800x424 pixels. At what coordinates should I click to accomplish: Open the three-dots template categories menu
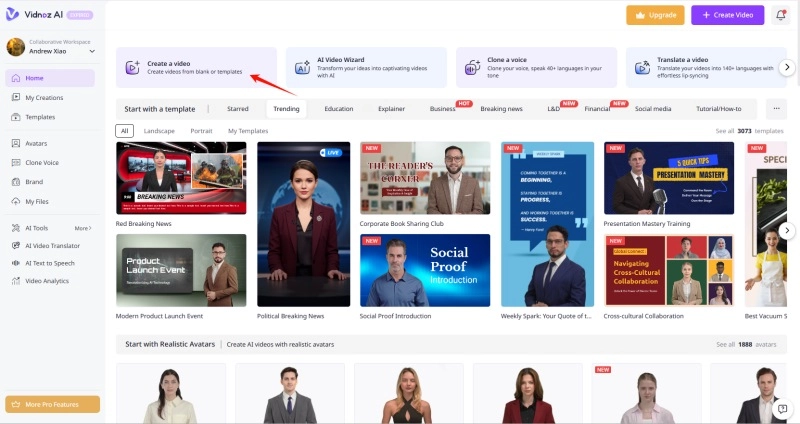(775, 108)
